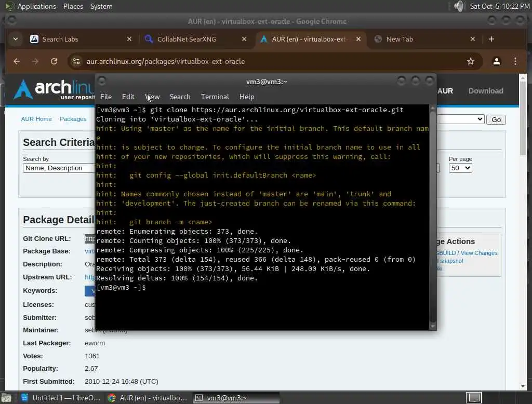Screen dimensions: 532x404
Task: Click Last Packager value eworm
Action: pos(95,343)
